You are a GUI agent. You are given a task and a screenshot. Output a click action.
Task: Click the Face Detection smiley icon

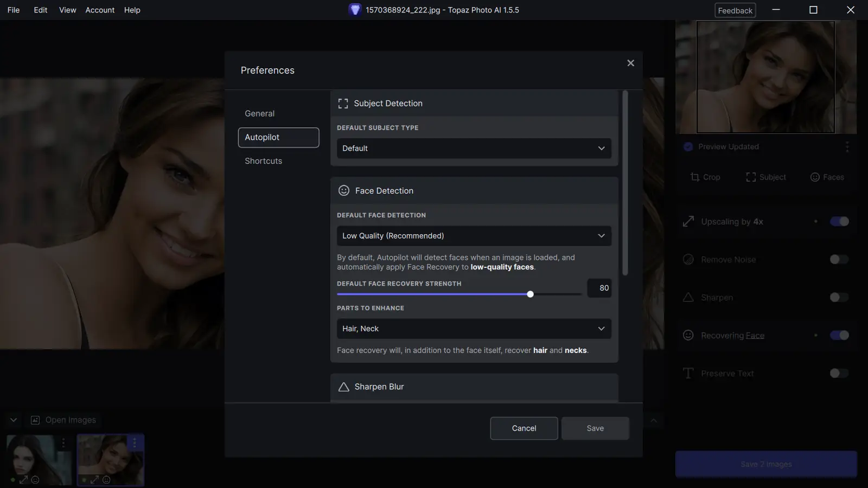pyautogui.click(x=344, y=191)
